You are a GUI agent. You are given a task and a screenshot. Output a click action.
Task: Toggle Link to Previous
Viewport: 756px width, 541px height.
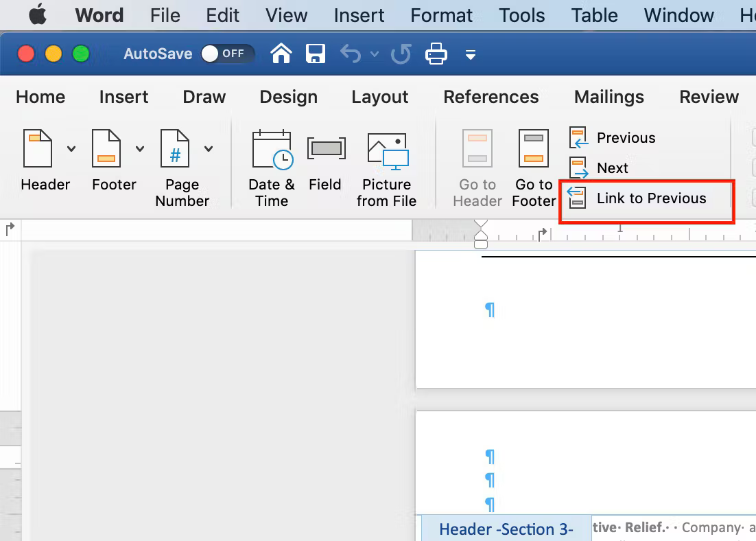638,198
